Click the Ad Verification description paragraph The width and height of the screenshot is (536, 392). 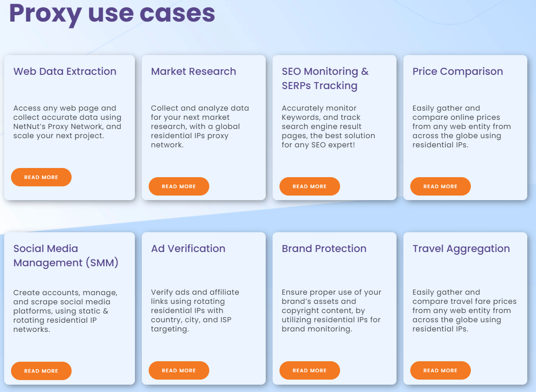tap(194, 311)
